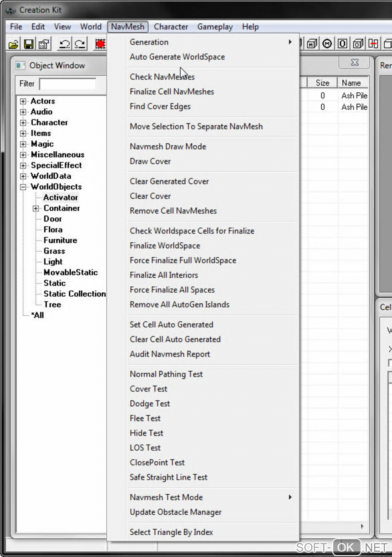Click the cube icon marked M

(312, 44)
